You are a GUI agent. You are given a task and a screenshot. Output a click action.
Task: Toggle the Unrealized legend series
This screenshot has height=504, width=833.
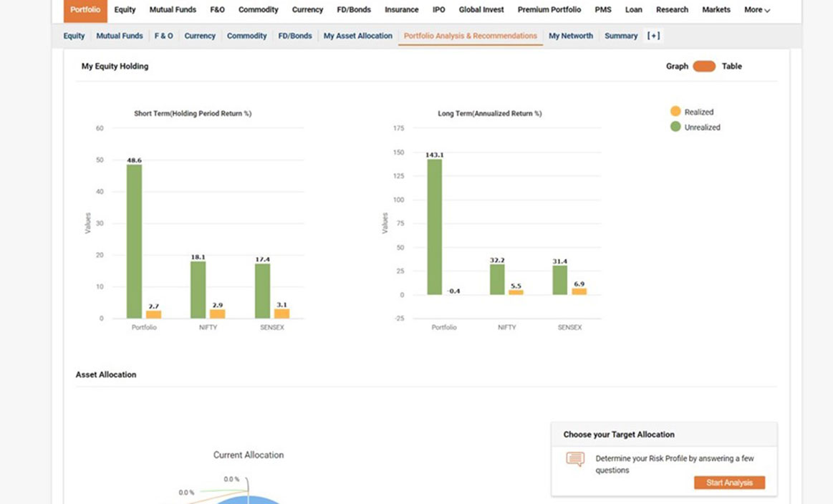(695, 127)
